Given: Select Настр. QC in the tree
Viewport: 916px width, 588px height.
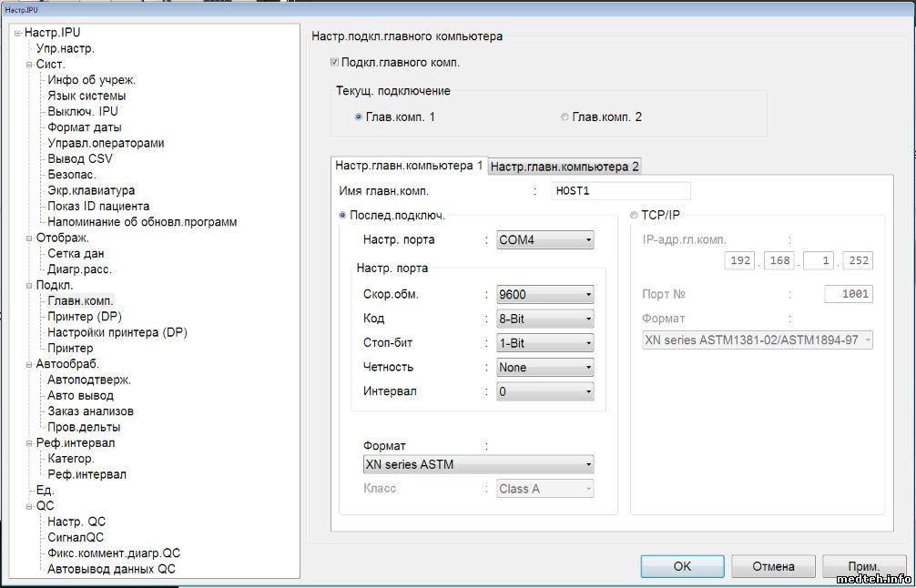Looking at the screenshot, I should point(76,522).
